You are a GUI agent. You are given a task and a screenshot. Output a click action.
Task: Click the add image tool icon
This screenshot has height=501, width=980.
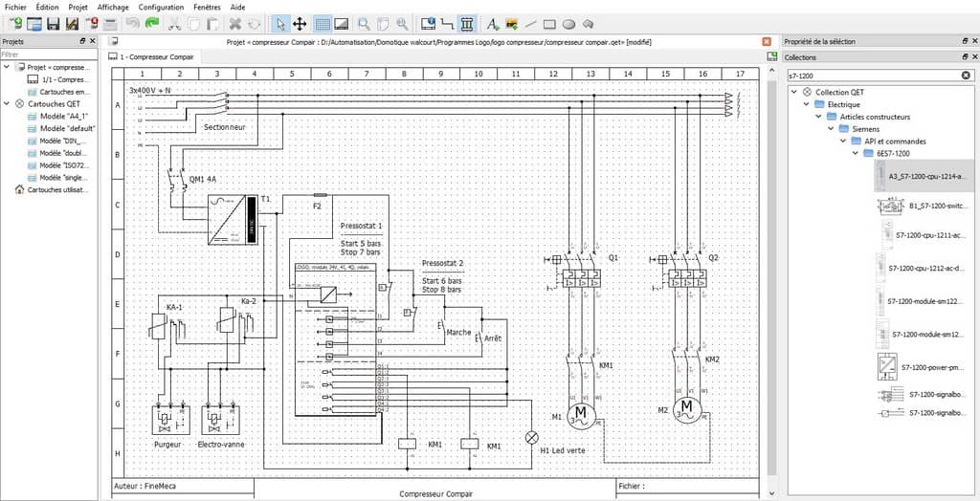click(512, 23)
